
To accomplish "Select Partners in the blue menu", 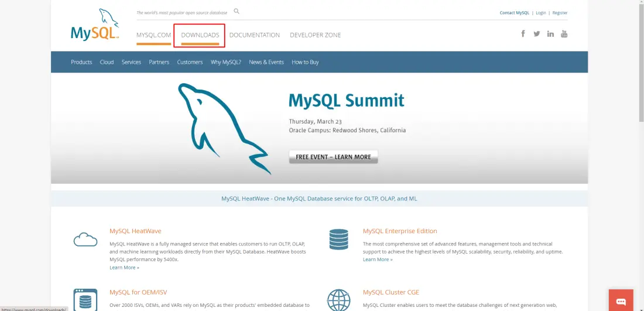I will (x=159, y=62).
